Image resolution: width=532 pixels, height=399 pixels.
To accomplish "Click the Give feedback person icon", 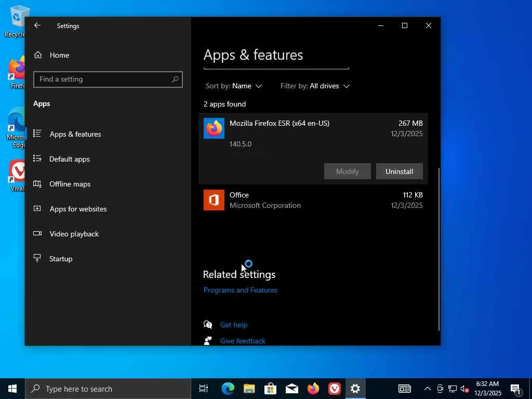I will 208,341.
